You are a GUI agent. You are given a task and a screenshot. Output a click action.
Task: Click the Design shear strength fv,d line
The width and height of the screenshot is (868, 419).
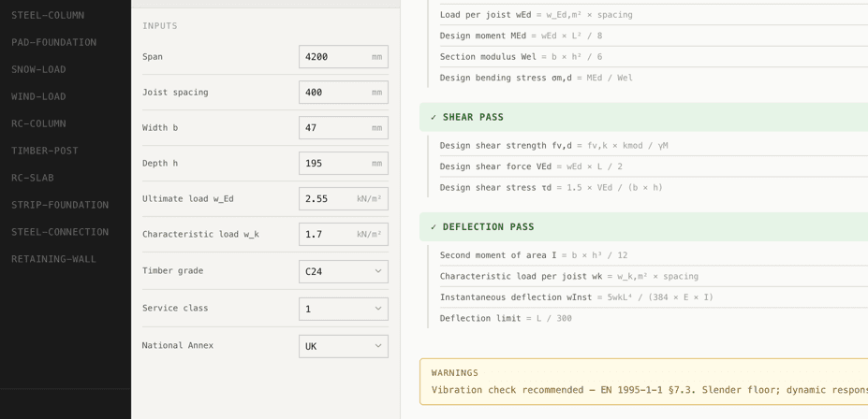point(654,145)
